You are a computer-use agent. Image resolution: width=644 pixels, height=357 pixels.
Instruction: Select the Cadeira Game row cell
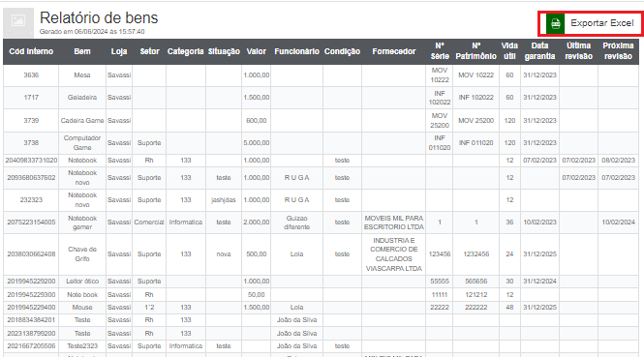tap(82, 121)
